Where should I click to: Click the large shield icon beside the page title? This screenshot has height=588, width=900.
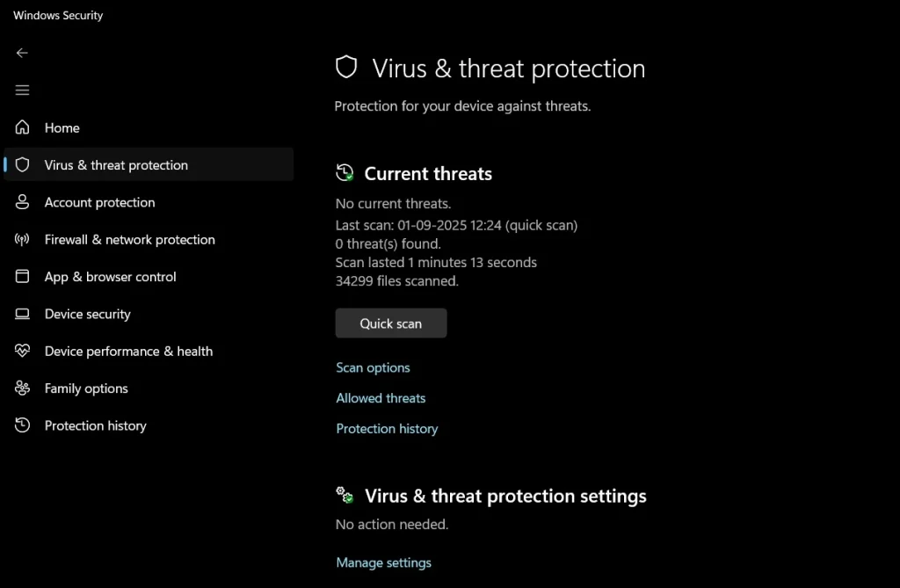point(346,67)
